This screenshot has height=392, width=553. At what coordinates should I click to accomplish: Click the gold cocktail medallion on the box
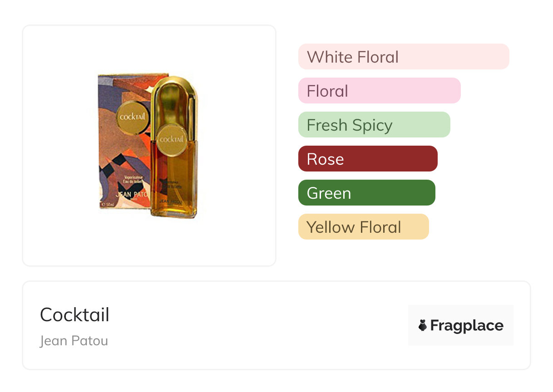[133, 117]
